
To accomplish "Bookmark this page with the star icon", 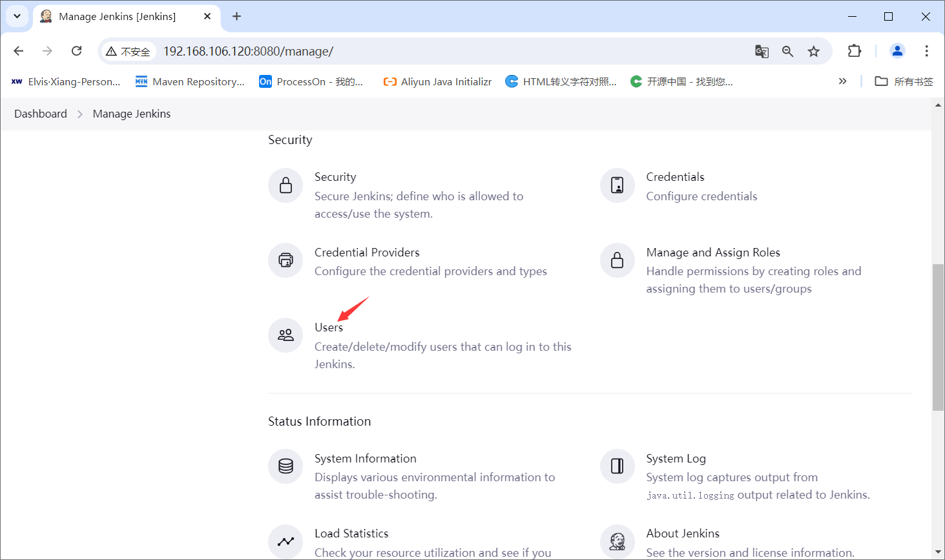I will pyautogui.click(x=813, y=51).
